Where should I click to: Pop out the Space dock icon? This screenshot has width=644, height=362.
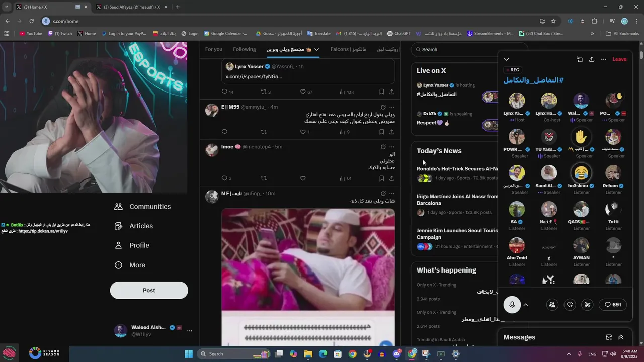[x=580, y=59]
